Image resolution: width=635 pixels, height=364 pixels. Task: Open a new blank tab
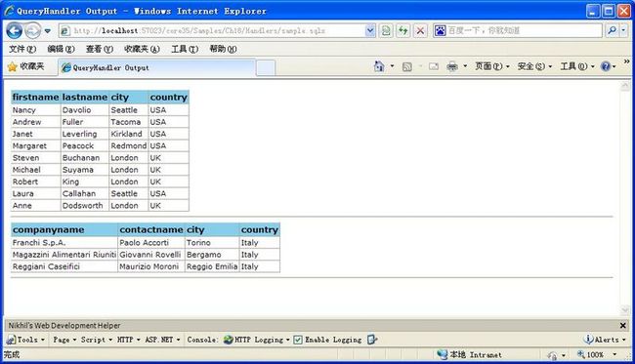click(266, 67)
